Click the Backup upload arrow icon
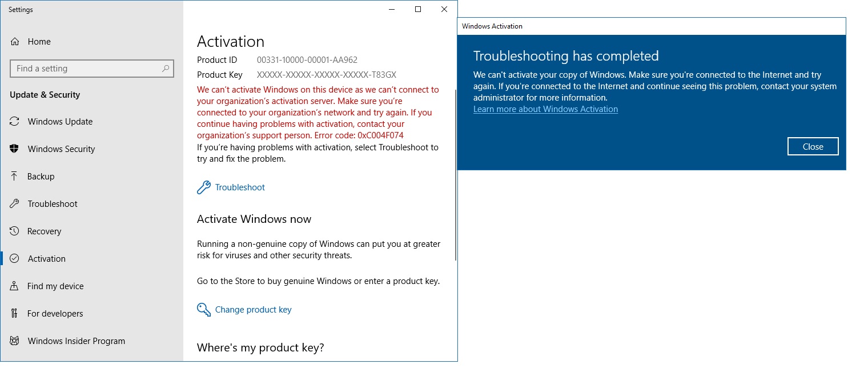 tap(15, 176)
